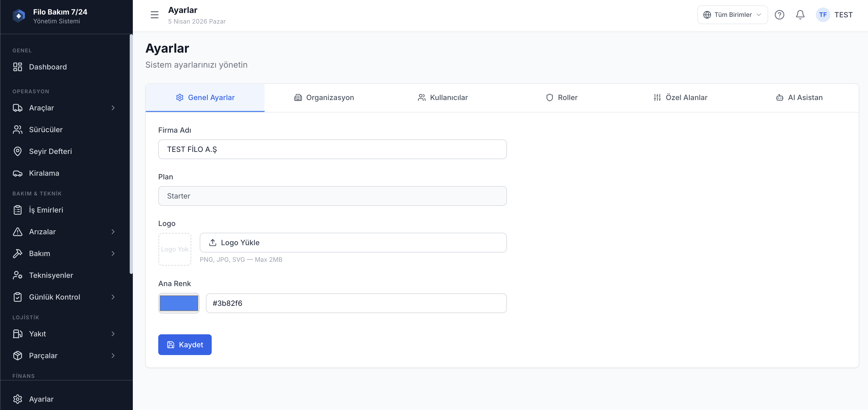Expand the Arızalar submenu chevron
The width and height of the screenshot is (868, 410).
[113, 232]
